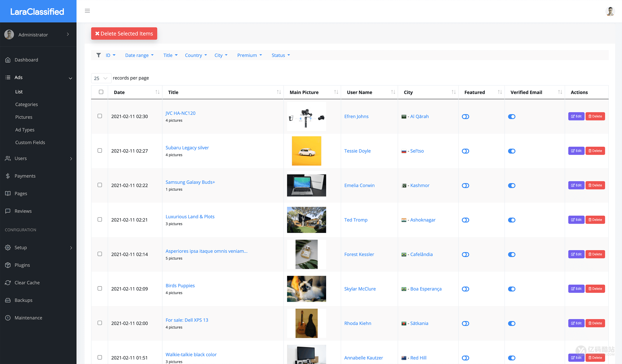This screenshot has width=622, height=364.
Task: Sort table by Date column arrows
Action: [157, 92]
